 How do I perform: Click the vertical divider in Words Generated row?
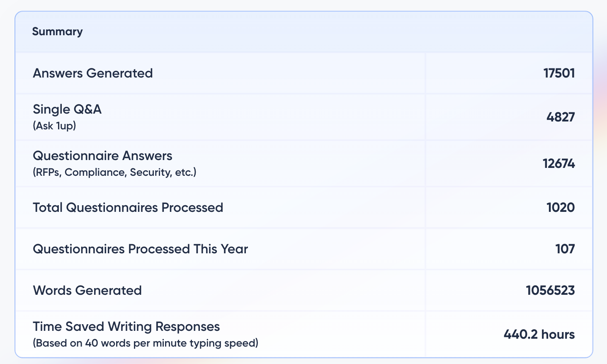[425, 290]
